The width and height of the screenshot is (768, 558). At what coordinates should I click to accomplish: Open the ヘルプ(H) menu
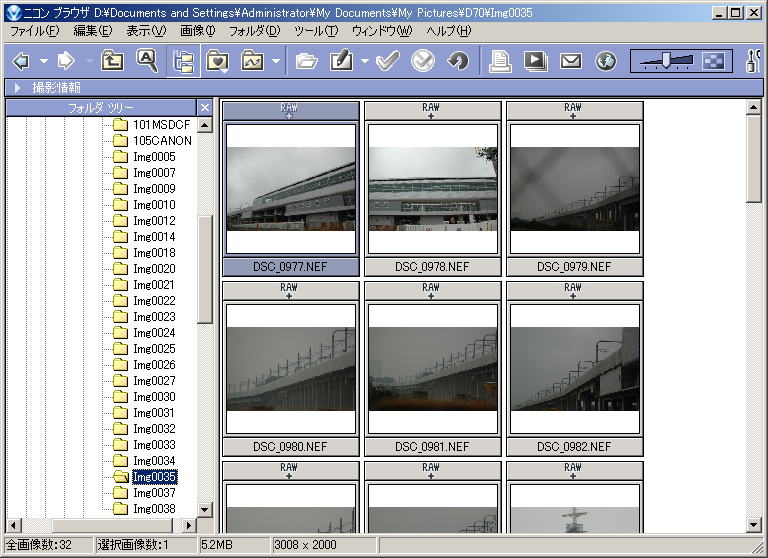tap(448, 31)
